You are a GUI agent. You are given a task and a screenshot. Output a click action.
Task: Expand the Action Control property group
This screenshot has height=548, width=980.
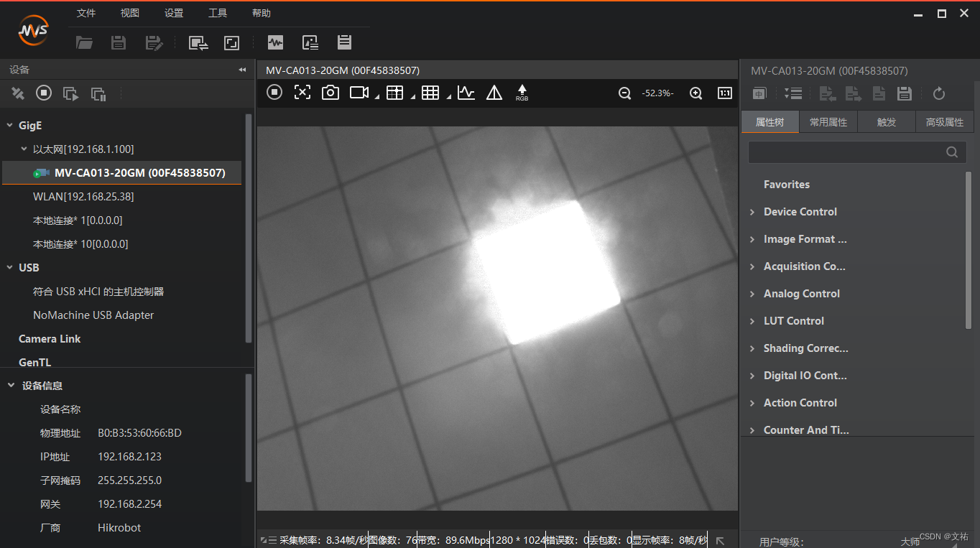(752, 403)
